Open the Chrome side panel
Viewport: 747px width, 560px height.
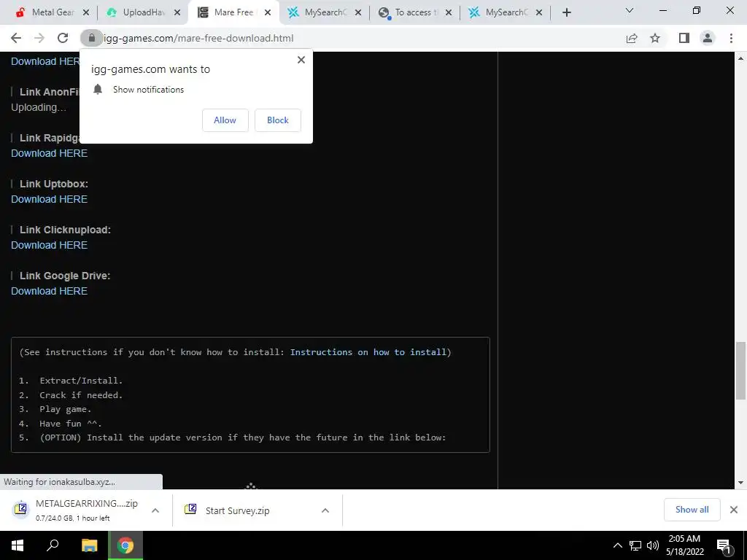click(x=684, y=38)
